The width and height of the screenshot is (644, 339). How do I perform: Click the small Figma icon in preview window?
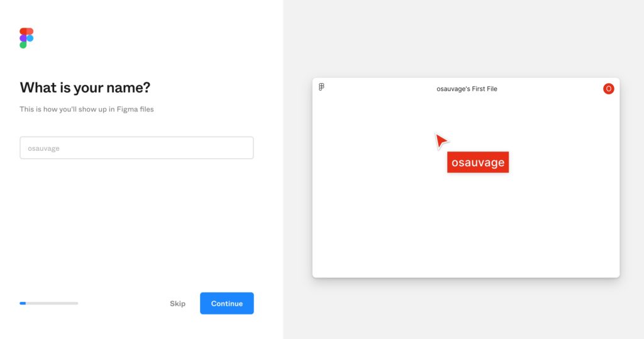click(x=321, y=87)
